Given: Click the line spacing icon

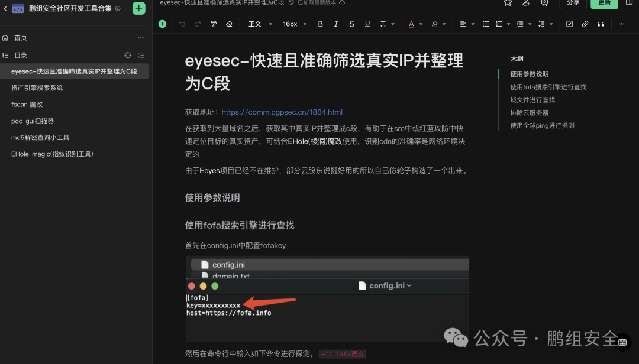Looking at the screenshot, I should (541, 24).
